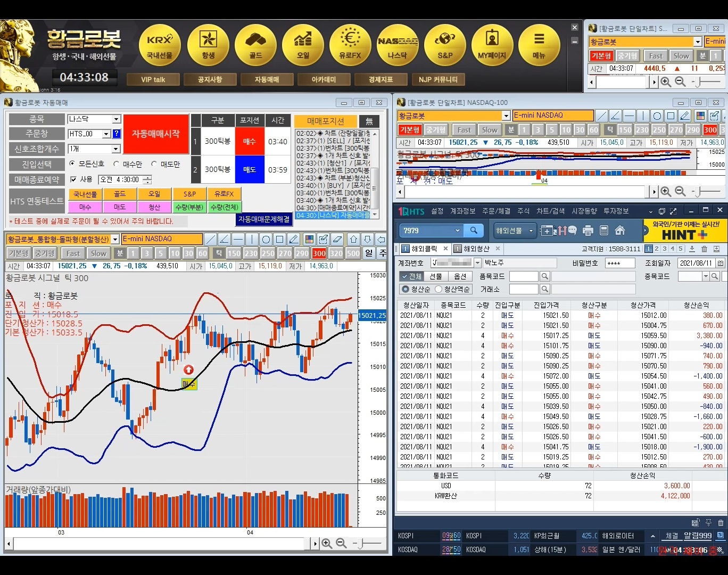Adjust zoom slider below main chart

pos(361,544)
